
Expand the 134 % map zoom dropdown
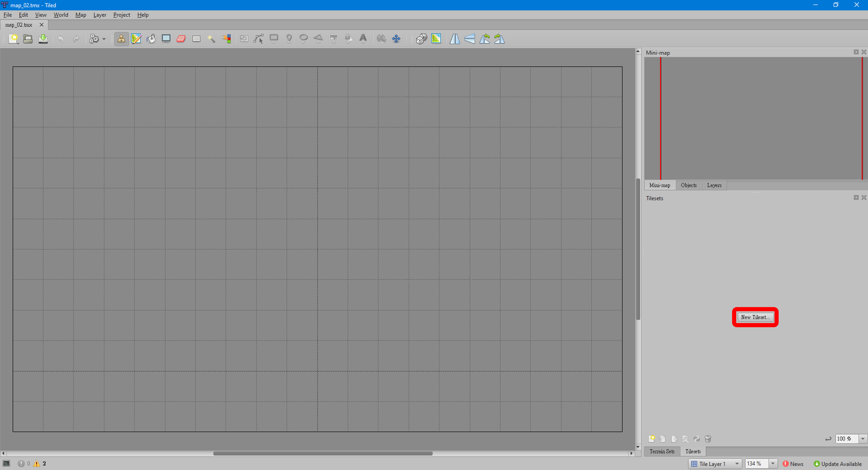pyautogui.click(x=773, y=464)
